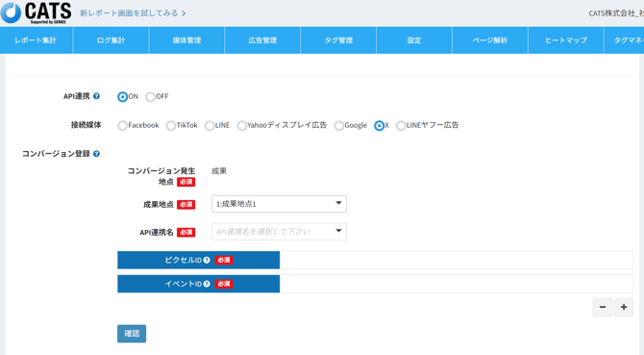Open the レポート集計 menu

coord(37,40)
